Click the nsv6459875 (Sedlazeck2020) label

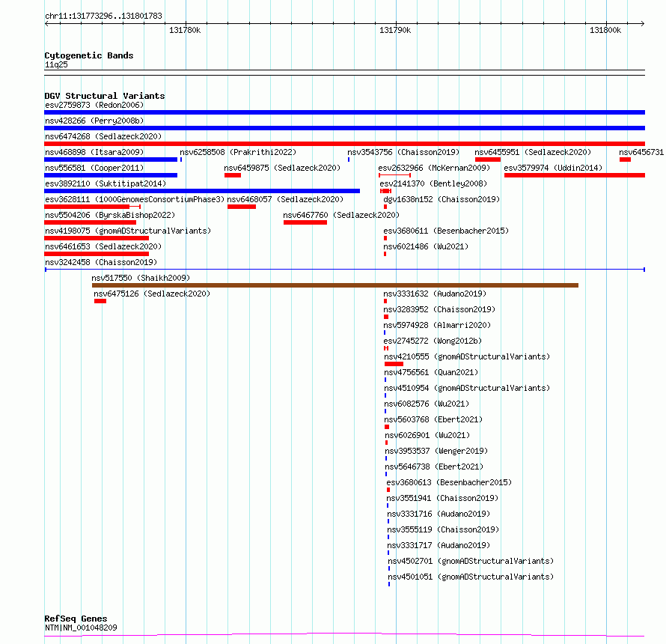coord(282,168)
